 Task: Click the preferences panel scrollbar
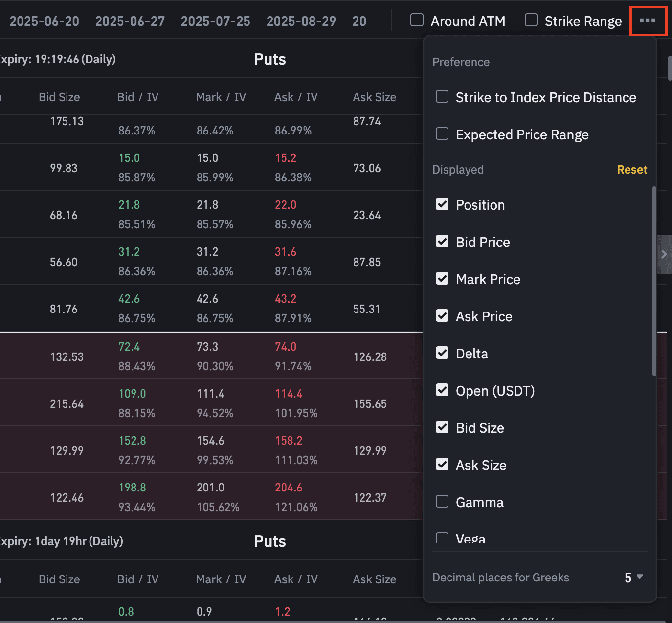pyautogui.click(x=654, y=281)
